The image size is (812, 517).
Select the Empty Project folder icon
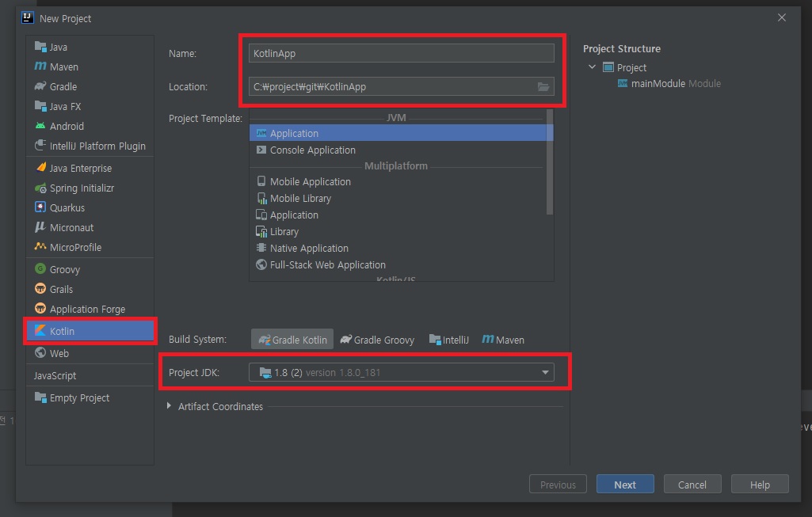[40, 397]
